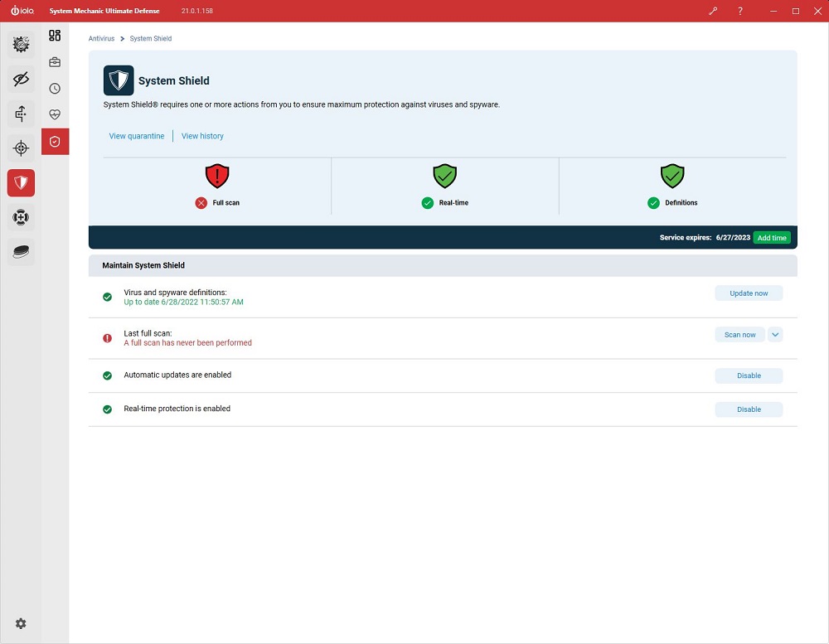Select the dashboard grid icon

[x=55, y=36]
